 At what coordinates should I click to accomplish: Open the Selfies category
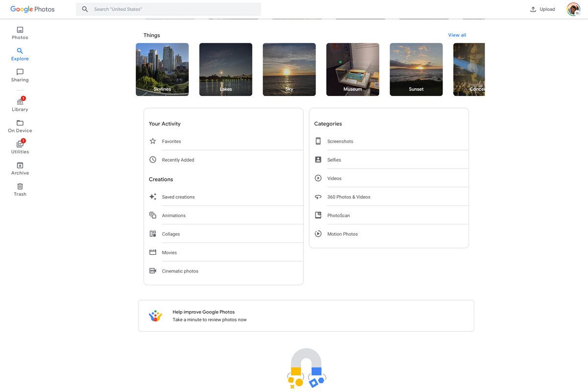pyautogui.click(x=334, y=160)
